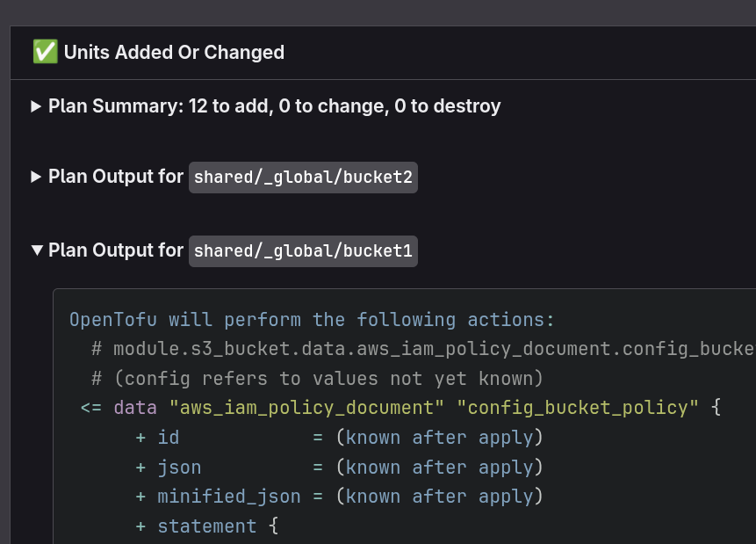The width and height of the screenshot is (756, 544).
Task: Click the Units Added Or Changed heading
Action: click(174, 52)
